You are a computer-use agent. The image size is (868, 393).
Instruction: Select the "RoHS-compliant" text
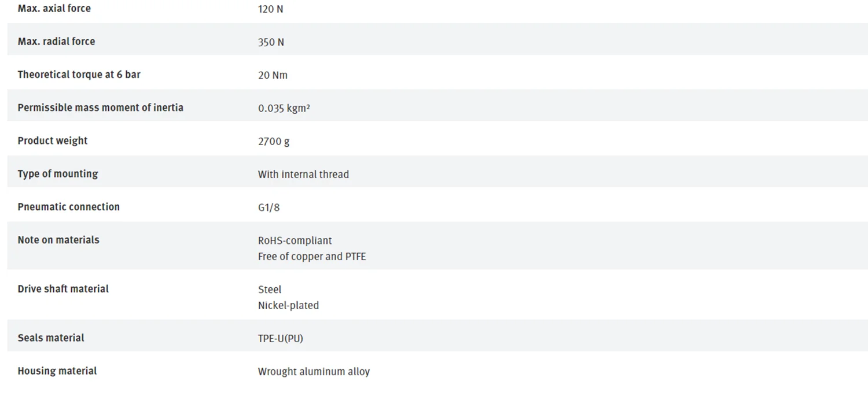point(295,240)
